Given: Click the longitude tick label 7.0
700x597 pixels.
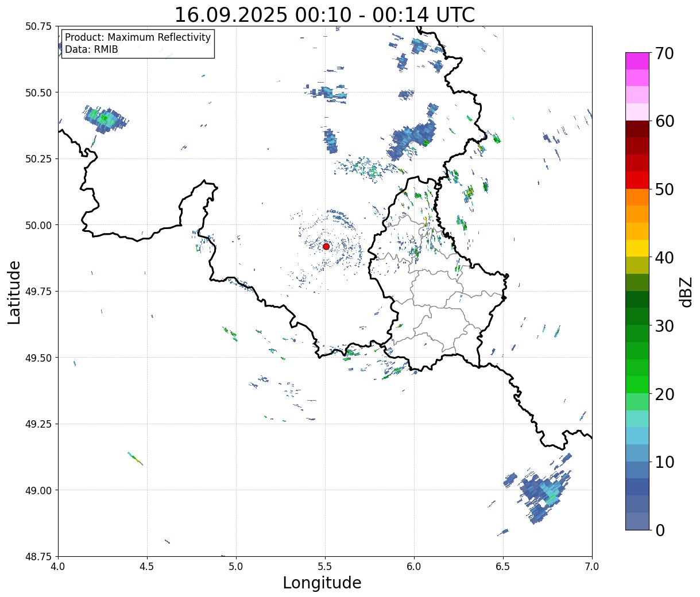Looking at the screenshot, I should point(592,567).
